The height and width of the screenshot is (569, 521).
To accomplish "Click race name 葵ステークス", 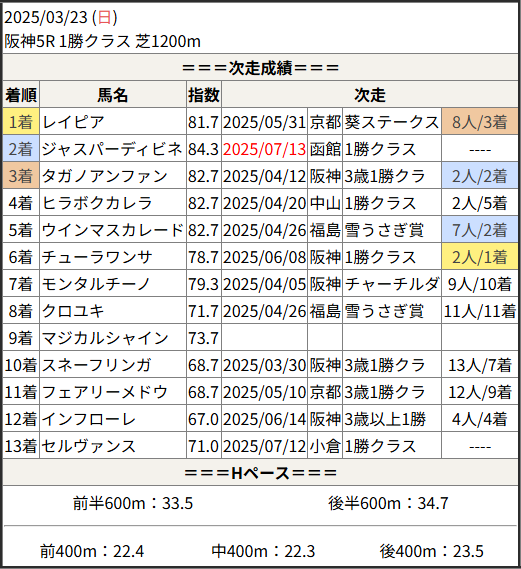I will coord(392,122).
